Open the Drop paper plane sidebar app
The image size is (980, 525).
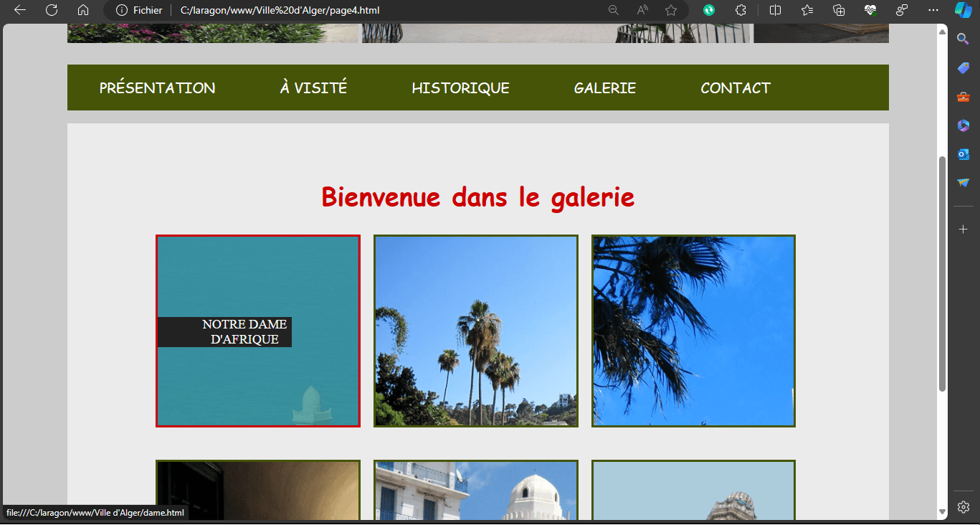click(x=964, y=183)
